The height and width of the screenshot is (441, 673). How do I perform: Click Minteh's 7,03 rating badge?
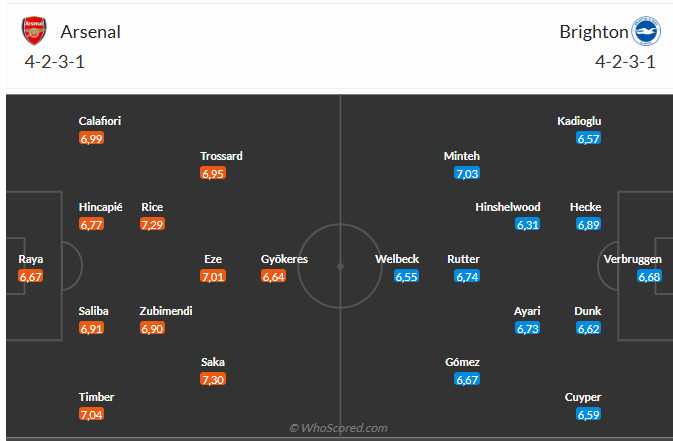point(467,173)
